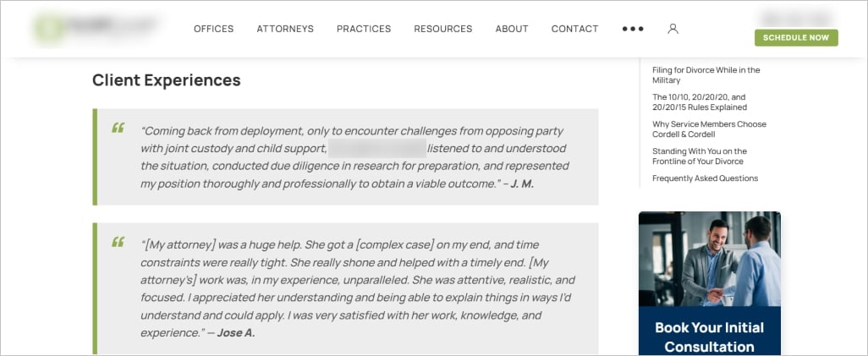This screenshot has width=868, height=356.
Task: Expand the About navigation item
Action: click(x=512, y=29)
